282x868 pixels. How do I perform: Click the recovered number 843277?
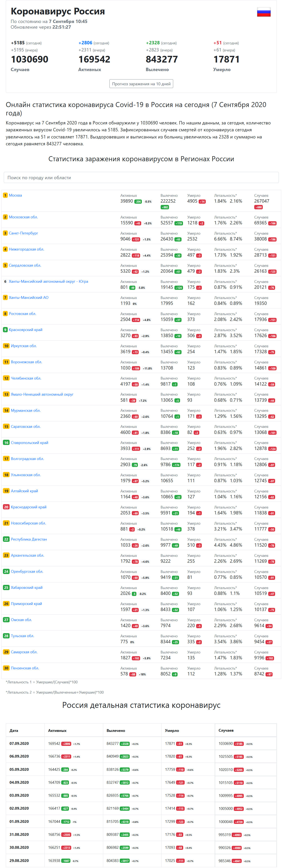coord(161,59)
